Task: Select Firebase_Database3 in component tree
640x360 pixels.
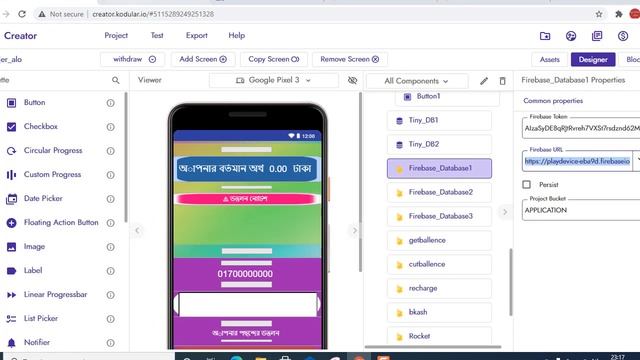Action: pyautogui.click(x=439, y=216)
